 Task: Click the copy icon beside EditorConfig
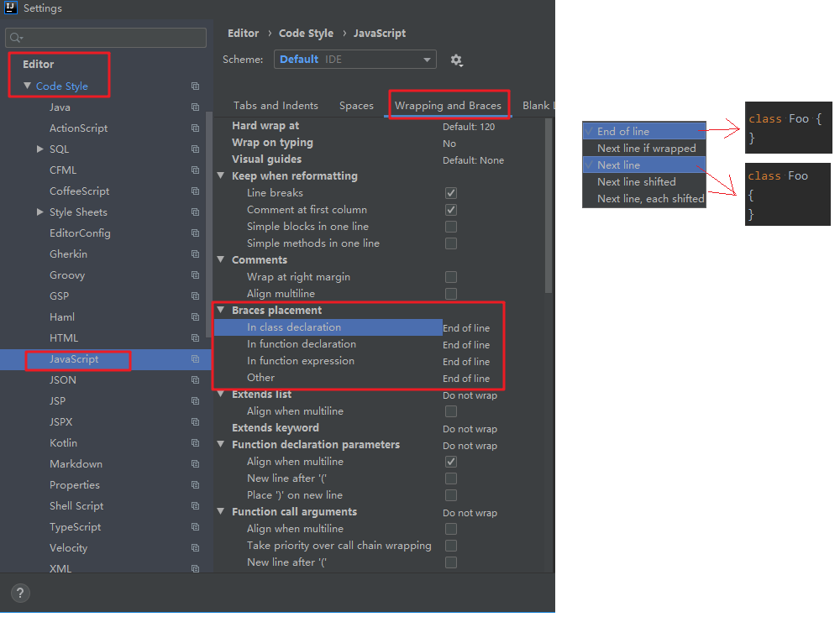pyautogui.click(x=196, y=233)
